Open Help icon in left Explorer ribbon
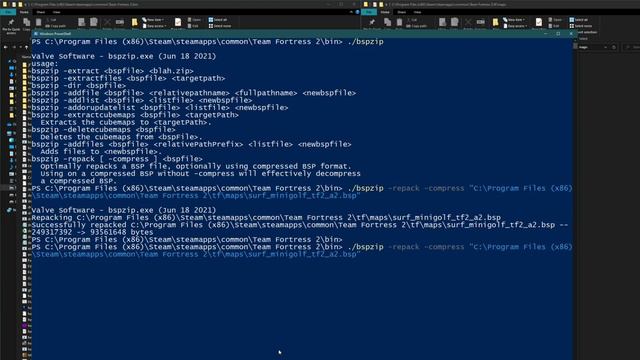This screenshot has width=640, height=360. coord(357,12)
